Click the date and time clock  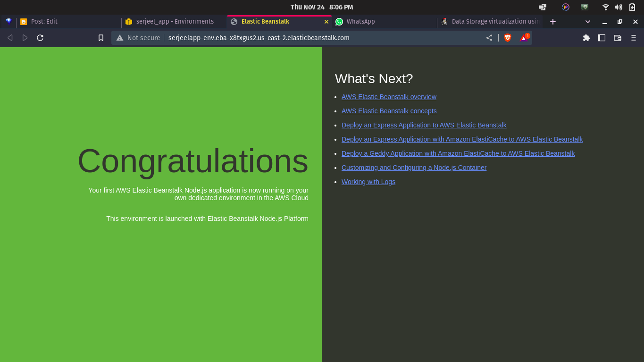click(322, 7)
